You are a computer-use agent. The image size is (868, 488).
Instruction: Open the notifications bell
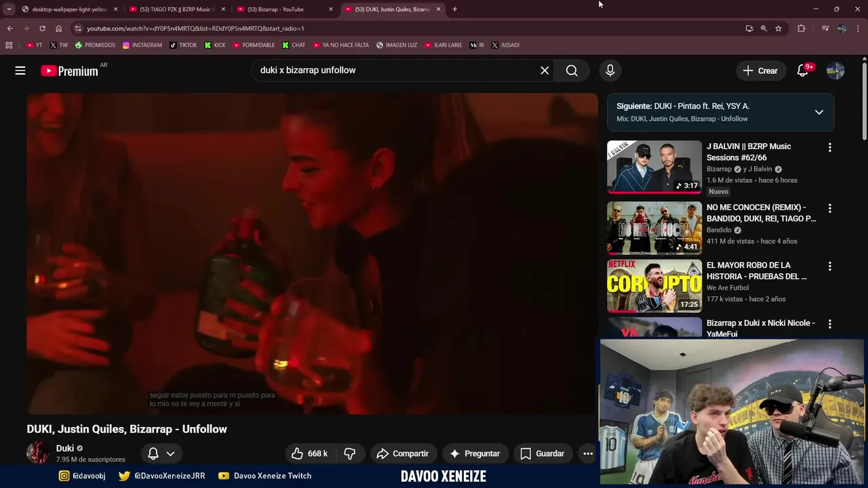[x=803, y=70]
